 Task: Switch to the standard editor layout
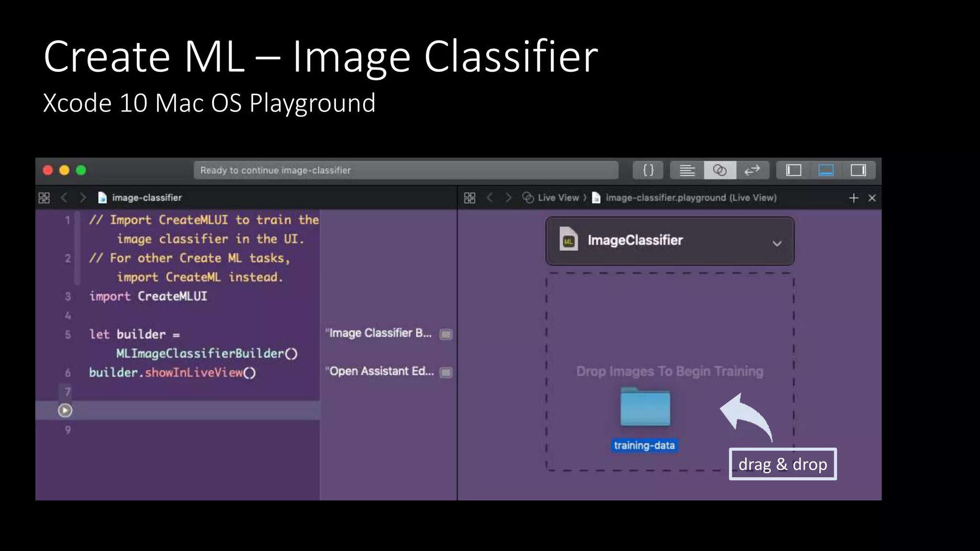pyautogui.click(x=687, y=170)
